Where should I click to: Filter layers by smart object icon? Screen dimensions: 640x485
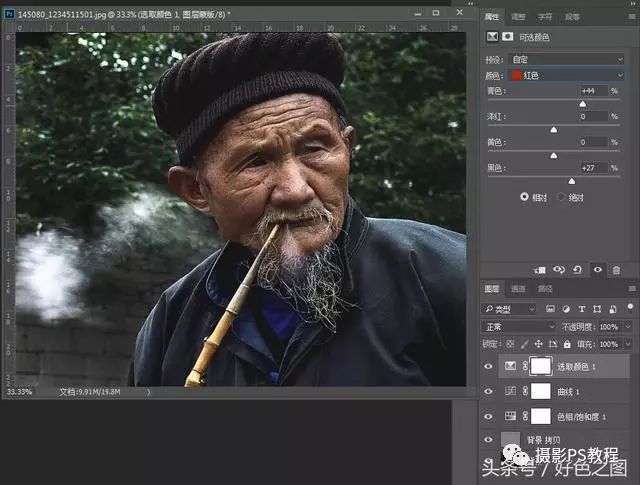click(613, 309)
